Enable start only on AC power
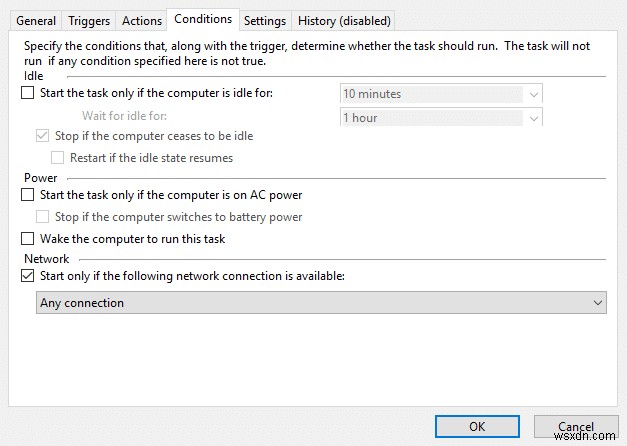This screenshot has width=627, height=446. click(27, 195)
